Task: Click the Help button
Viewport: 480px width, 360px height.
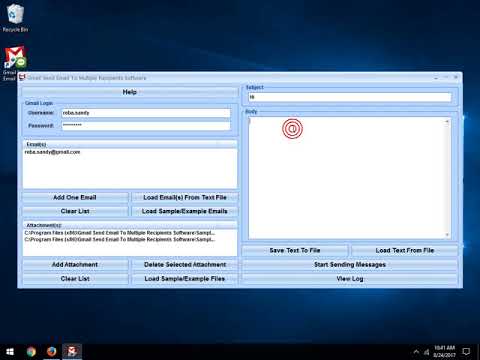Action: [130, 92]
